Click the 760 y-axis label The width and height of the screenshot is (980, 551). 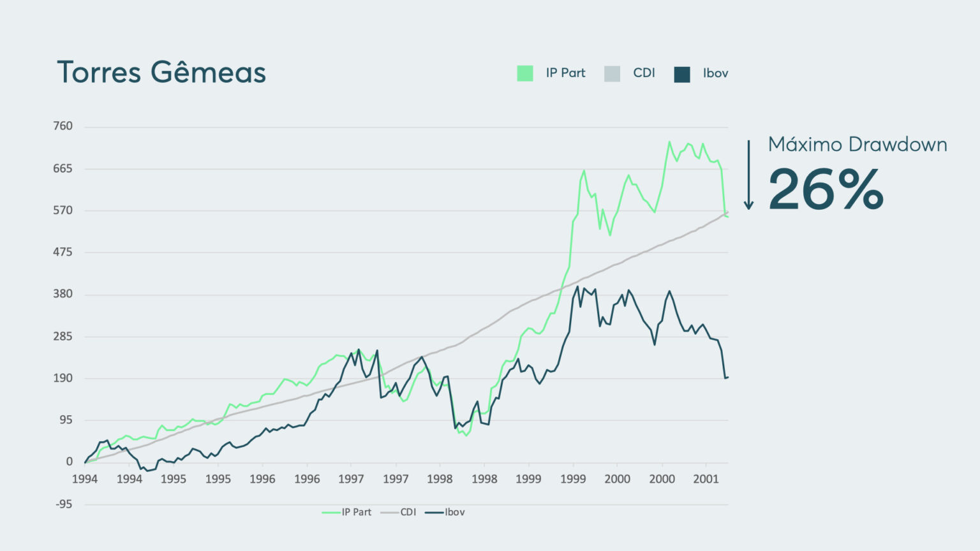pyautogui.click(x=63, y=126)
